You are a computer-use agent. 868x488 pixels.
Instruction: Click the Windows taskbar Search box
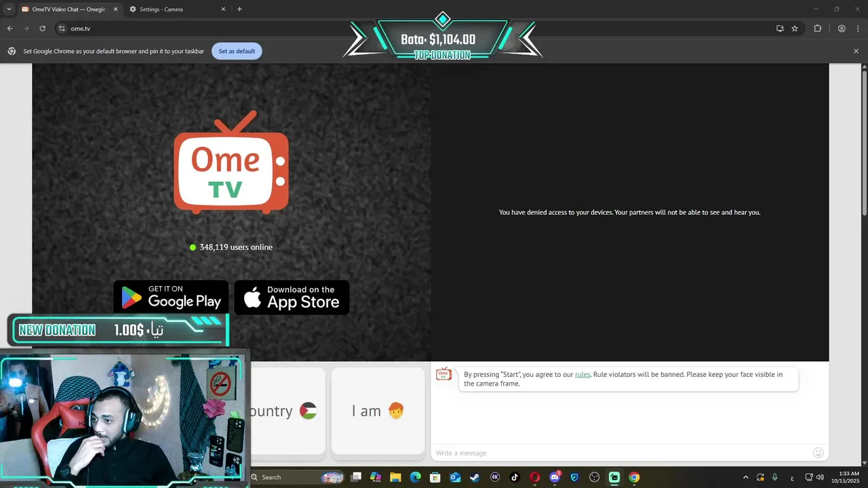tap(295, 477)
